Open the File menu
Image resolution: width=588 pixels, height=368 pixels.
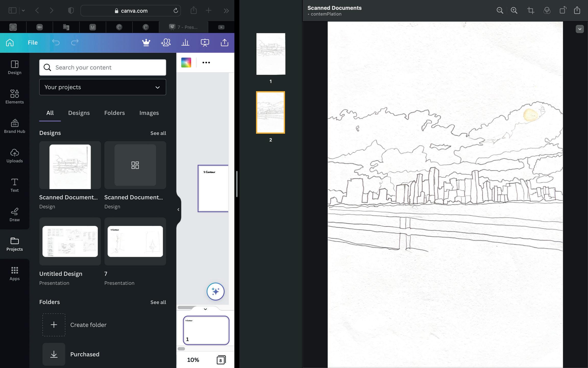pyautogui.click(x=33, y=42)
